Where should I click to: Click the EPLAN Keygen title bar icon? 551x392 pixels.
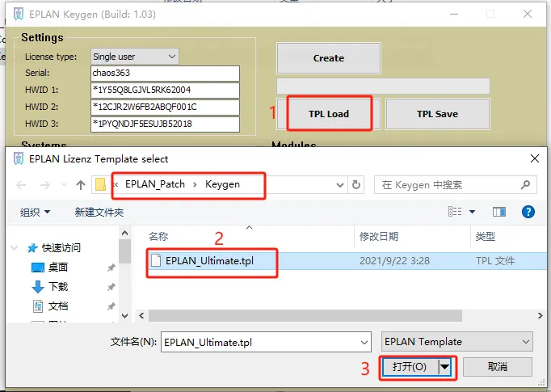tap(19, 14)
